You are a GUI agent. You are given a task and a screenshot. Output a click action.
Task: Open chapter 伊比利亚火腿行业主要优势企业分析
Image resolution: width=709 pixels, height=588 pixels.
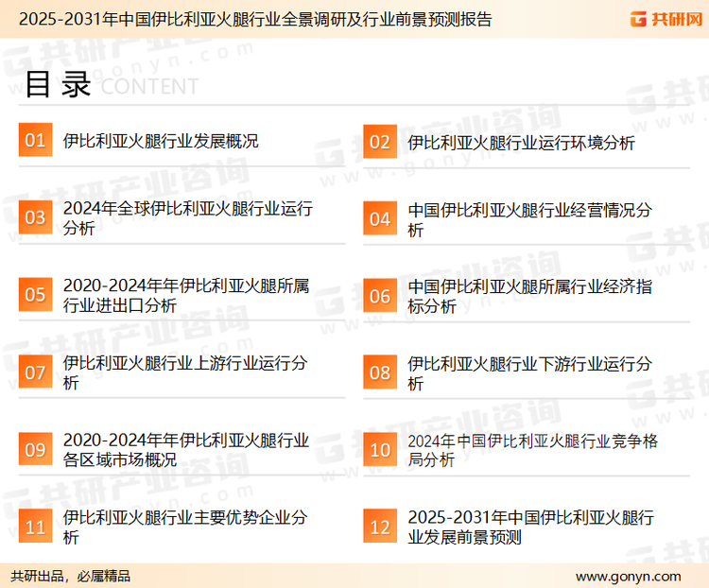185,527
